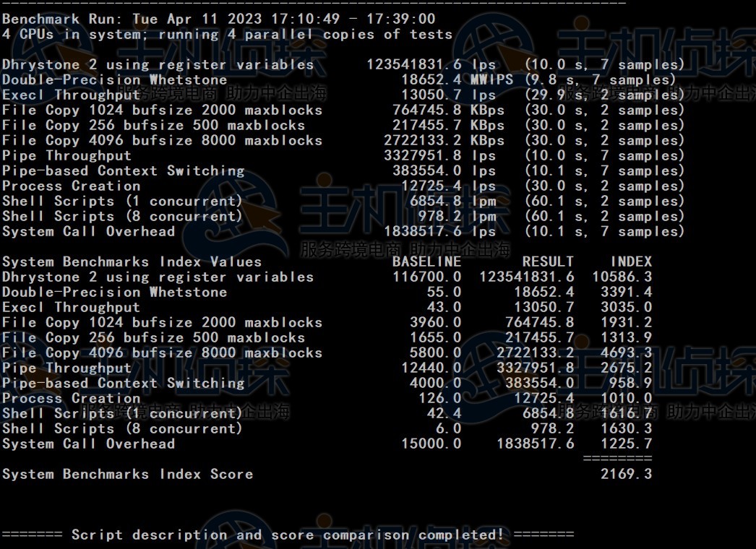This screenshot has height=549, width=756.
Task: Click the System Call Overhead baseline 15000.0
Action: point(431,444)
